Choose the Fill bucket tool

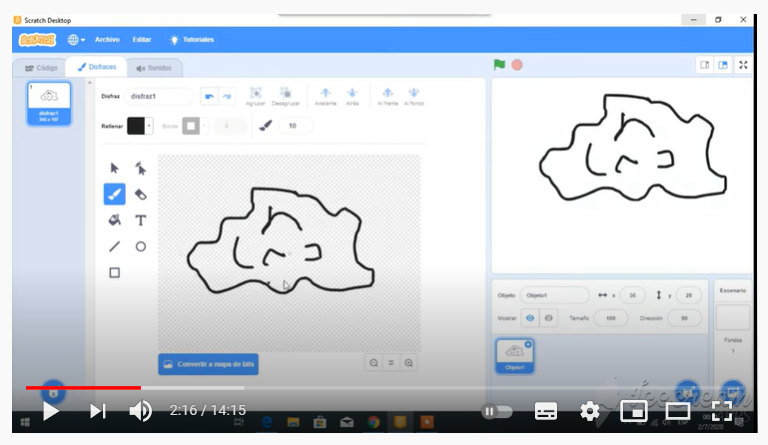point(114,220)
